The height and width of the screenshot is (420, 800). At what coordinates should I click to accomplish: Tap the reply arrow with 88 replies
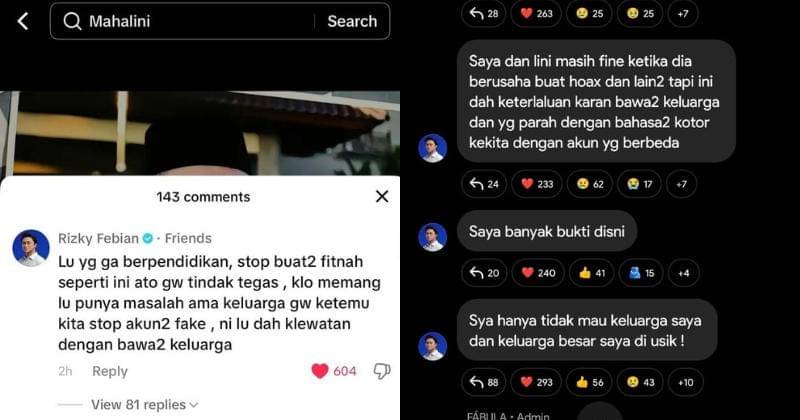[484, 382]
